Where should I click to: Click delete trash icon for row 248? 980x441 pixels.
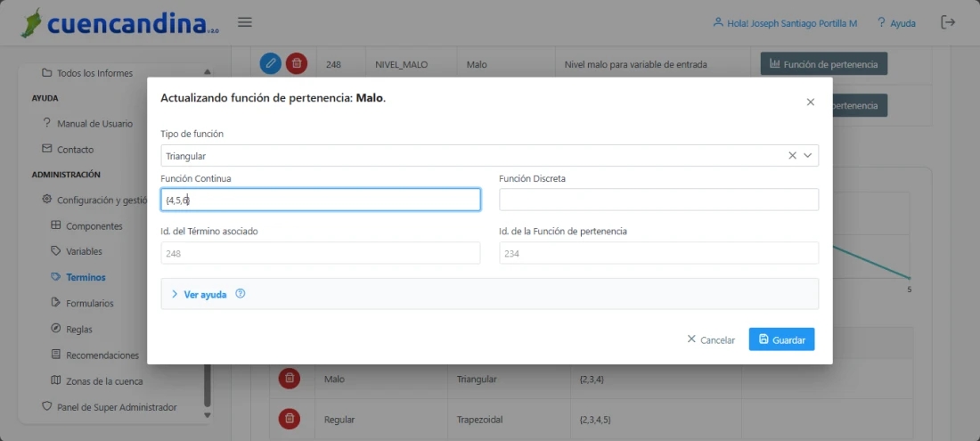point(297,64)
